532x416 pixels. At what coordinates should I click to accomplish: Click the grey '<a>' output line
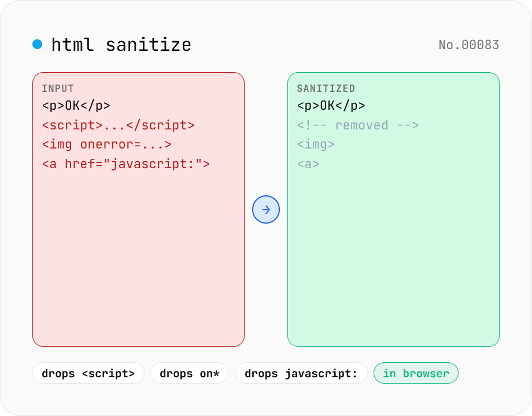coord(308,164)
